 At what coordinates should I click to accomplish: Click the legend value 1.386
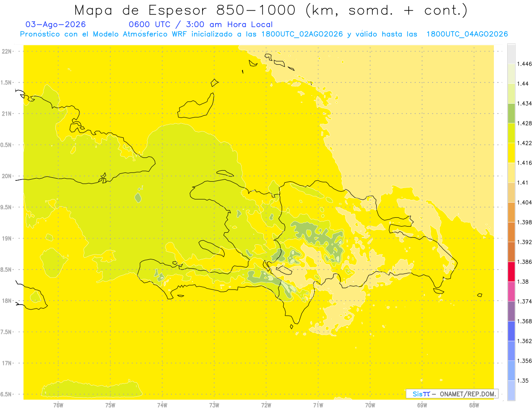(525, 262)
